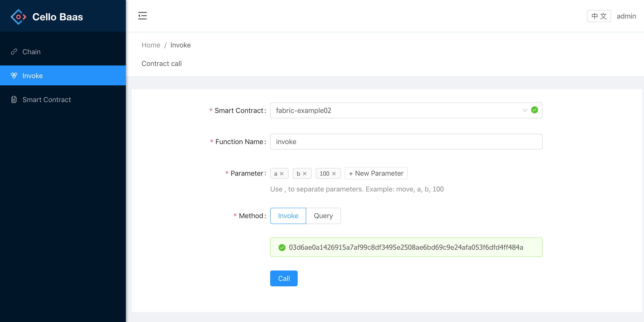This screenshot has width=644, height=322.
Task: Open the admin user menu
Action: pyautogui.click(x=626, y=16)
